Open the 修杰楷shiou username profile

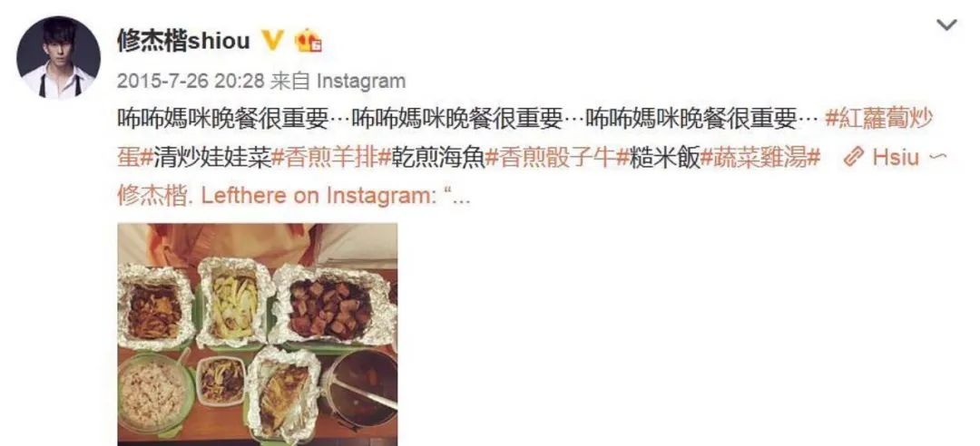pyautogui.click(x=183, y=41)
